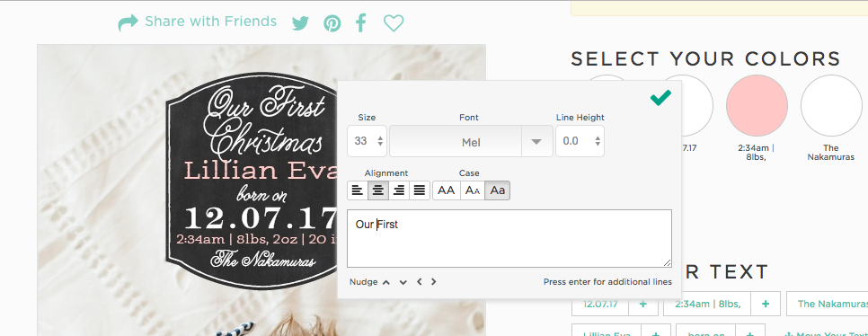Share on Pinterest
868x336 pixels.
(x=332, y=23)
